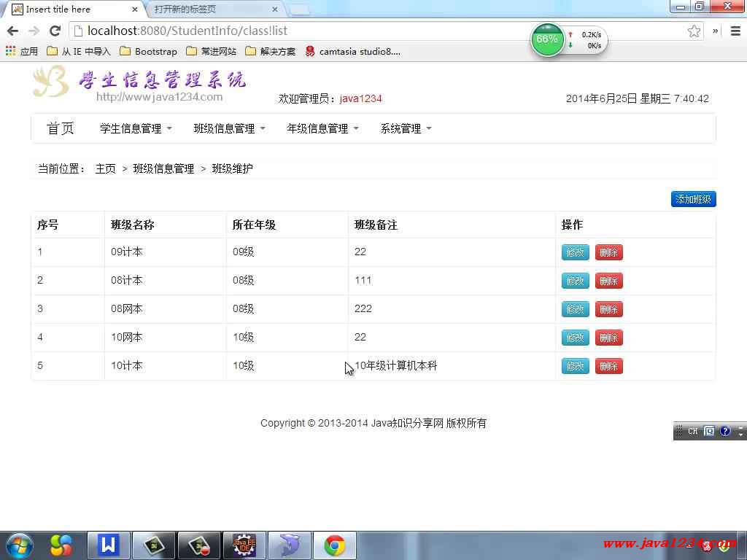Open the 年级信息管理 dropdown
Screen dimensions: 747x560
(322, 128)
